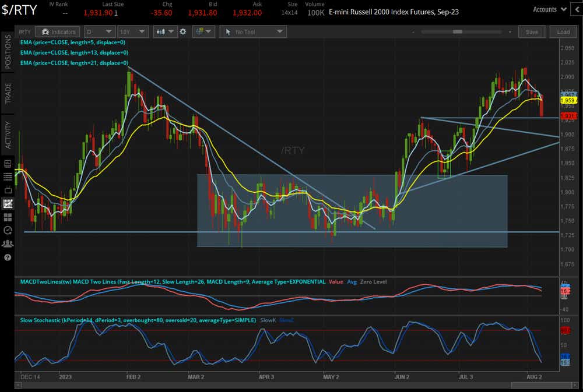583x392 pixels.
Task: Click the clock history icon in left sidebar
Action: click(x=7, y=230)
